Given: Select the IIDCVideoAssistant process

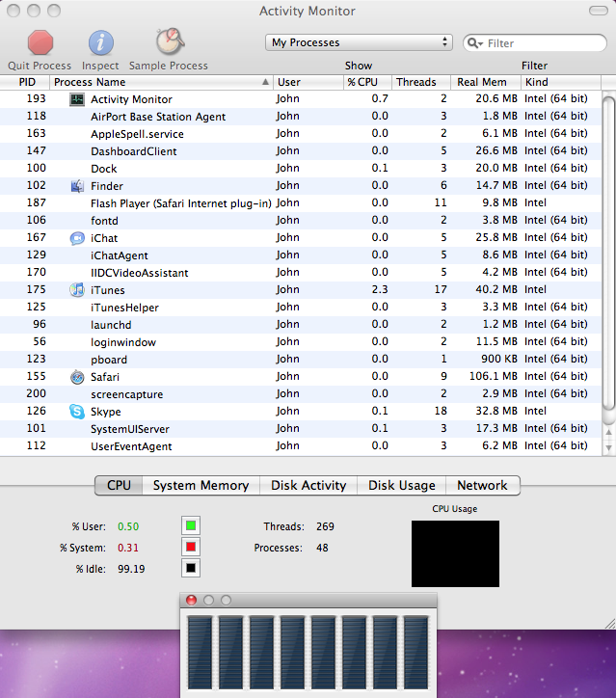Looking at the screenshot, I should coord(301,273).
